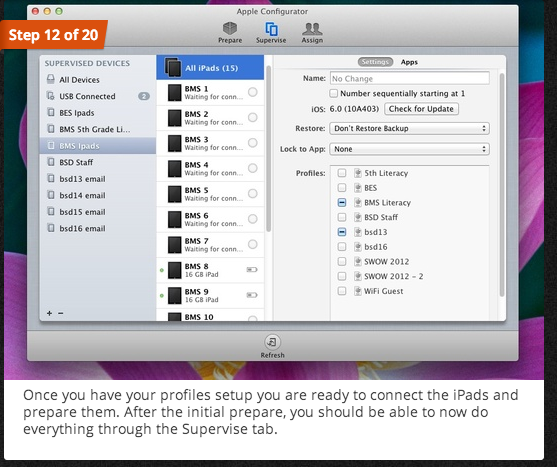The height and width of the screenshot is (467, 557).
Task: Select BMS 9 iPad device icon
Action: pos(174,295)
